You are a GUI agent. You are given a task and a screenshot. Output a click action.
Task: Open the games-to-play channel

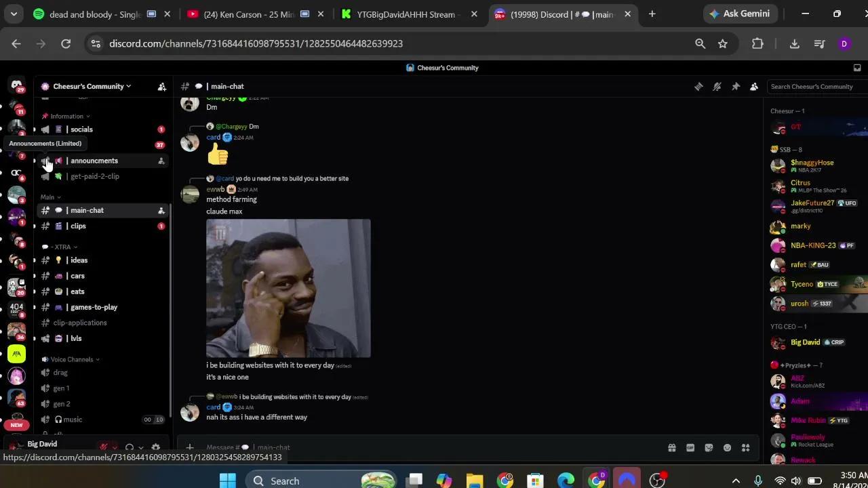(x=102, y=307)
